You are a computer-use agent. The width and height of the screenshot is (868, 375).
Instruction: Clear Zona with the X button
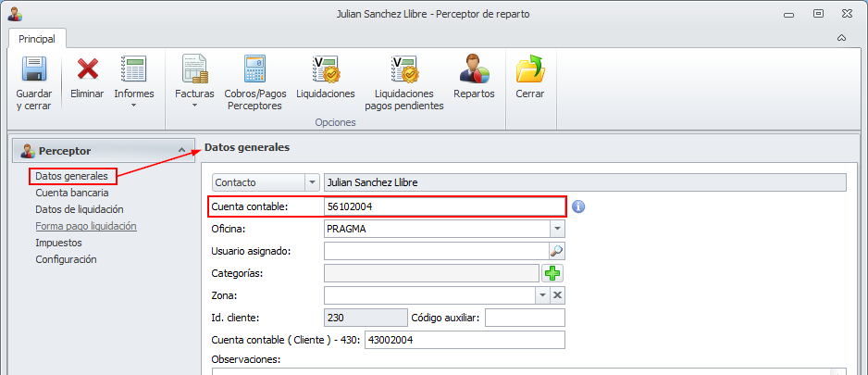click(557, 295)
